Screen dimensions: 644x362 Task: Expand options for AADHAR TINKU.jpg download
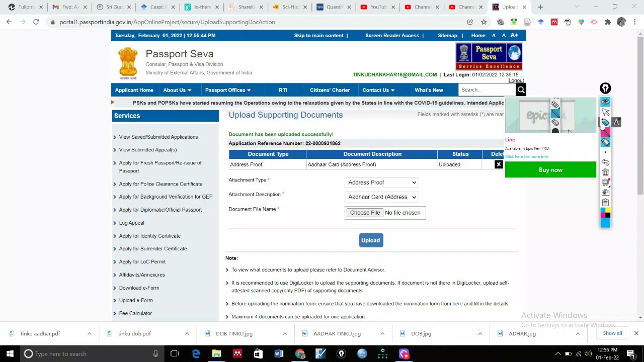pos(382,334)
